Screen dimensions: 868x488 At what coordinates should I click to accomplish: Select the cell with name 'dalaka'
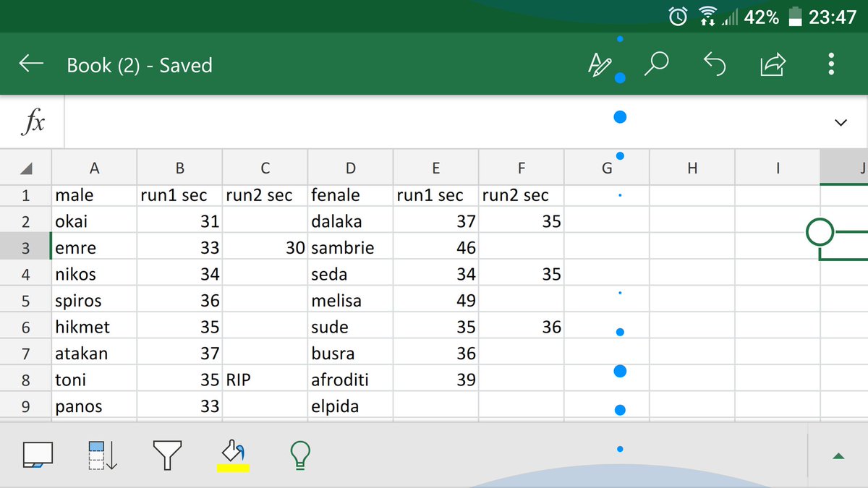[x=350, y=221]
